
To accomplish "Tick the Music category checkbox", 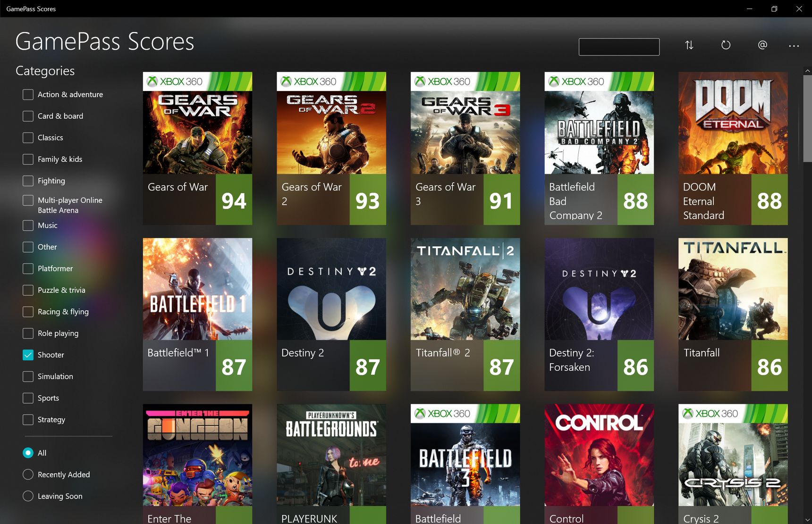I will (x=28, y=225).
